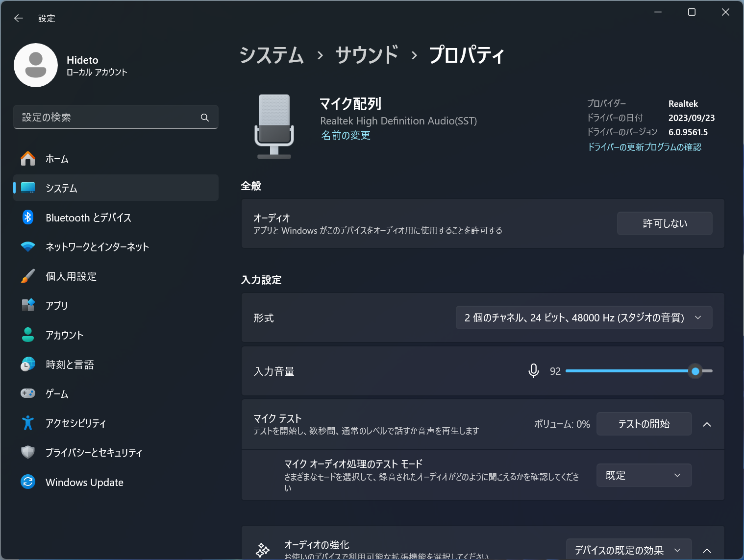Viewport: 744px width, 560px height.
Task: Select the 個人用設定 brush icon
Action: (28, 276)
